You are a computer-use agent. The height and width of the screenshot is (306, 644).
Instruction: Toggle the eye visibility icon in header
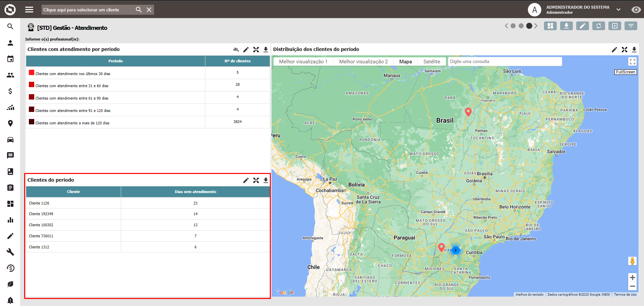pos(636,10)
